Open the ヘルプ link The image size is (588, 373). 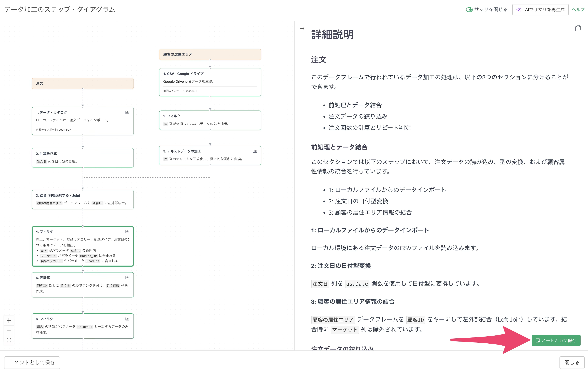(578, 9)
